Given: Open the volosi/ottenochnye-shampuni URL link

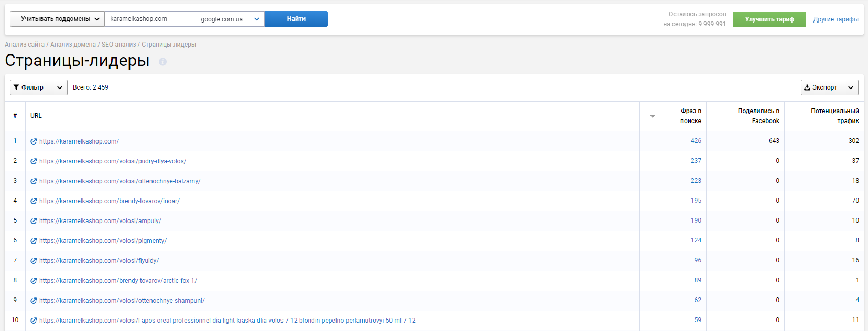Looking at the screenshot, I should [122, 301].
